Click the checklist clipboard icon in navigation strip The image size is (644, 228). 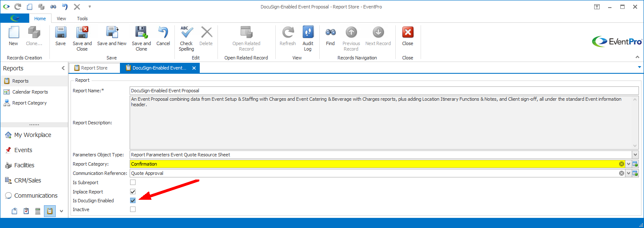[26, 211]
